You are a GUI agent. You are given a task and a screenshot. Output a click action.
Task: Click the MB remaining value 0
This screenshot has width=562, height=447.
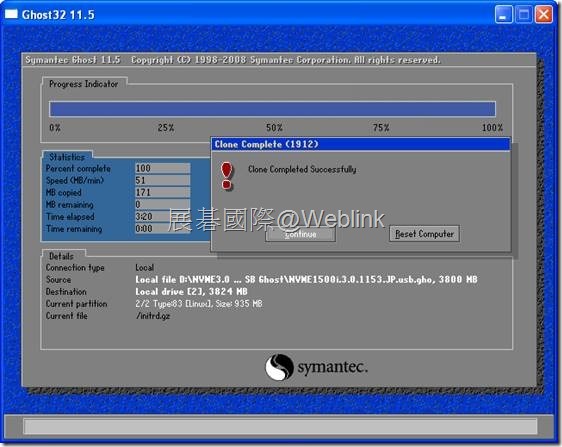point(162,204)
